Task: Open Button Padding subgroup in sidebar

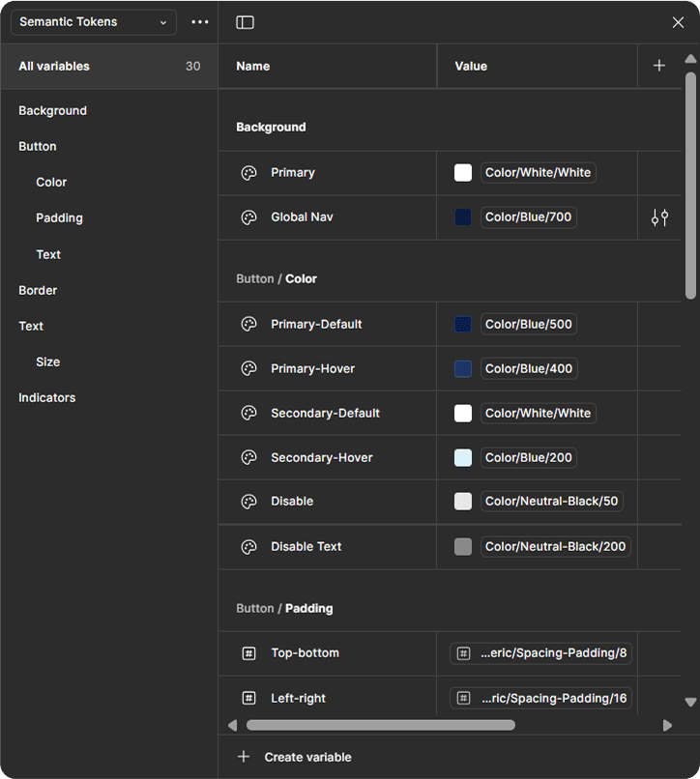Action: point(59,218)
